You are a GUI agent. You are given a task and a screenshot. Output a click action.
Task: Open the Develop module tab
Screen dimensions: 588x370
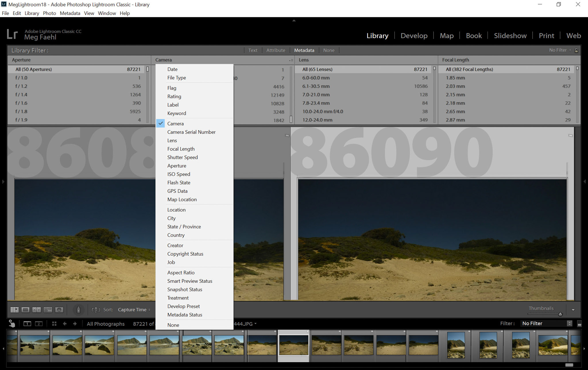click(413, 35)
